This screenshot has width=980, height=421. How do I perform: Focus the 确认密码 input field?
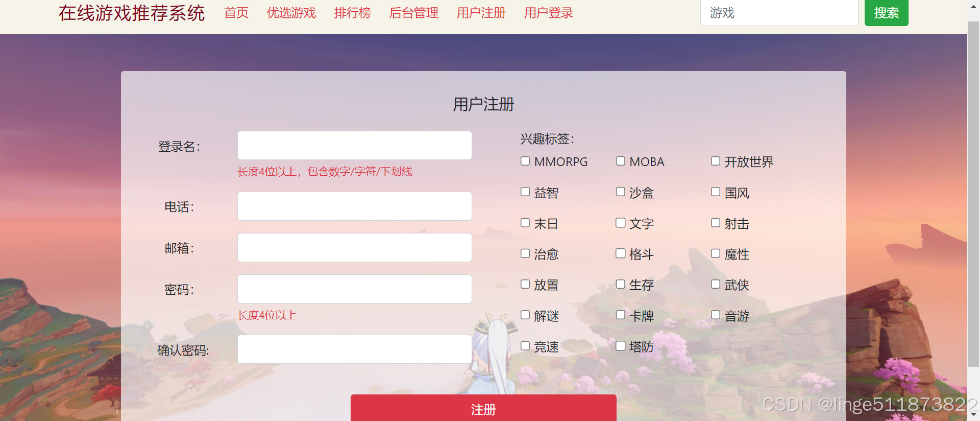coord(355,349)
